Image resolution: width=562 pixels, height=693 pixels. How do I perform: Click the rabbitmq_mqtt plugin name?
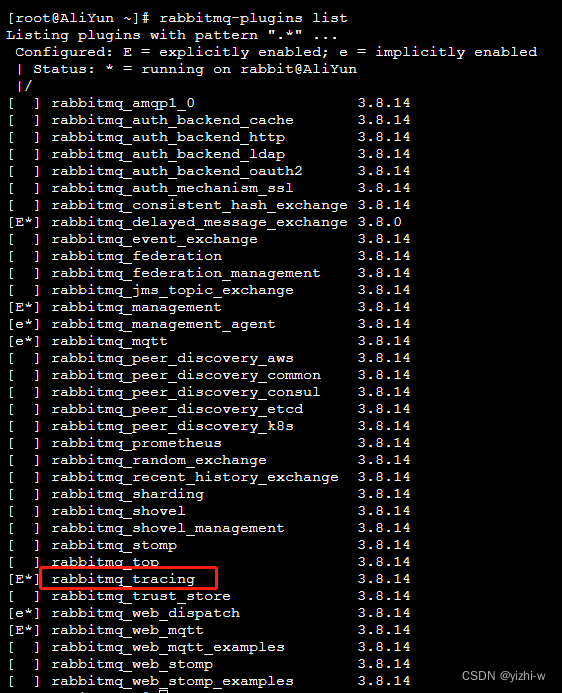(x=110, y=341)
